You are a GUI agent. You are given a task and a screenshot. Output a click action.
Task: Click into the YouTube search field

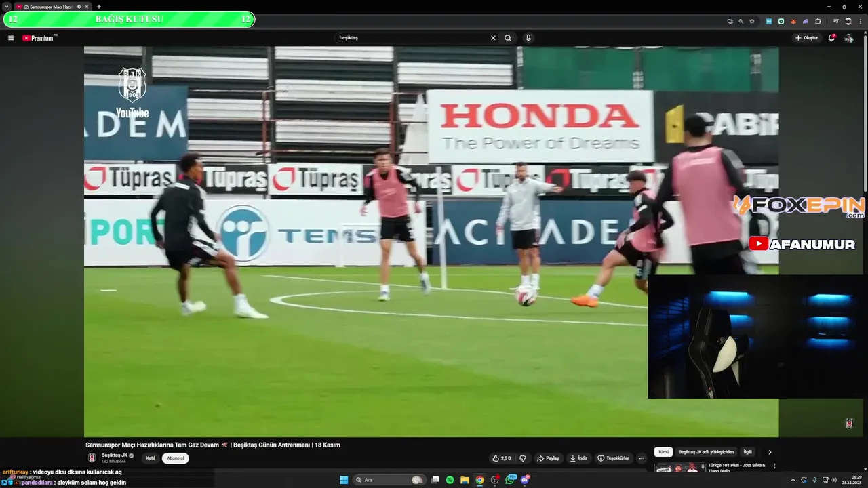[x=412, y=38]
